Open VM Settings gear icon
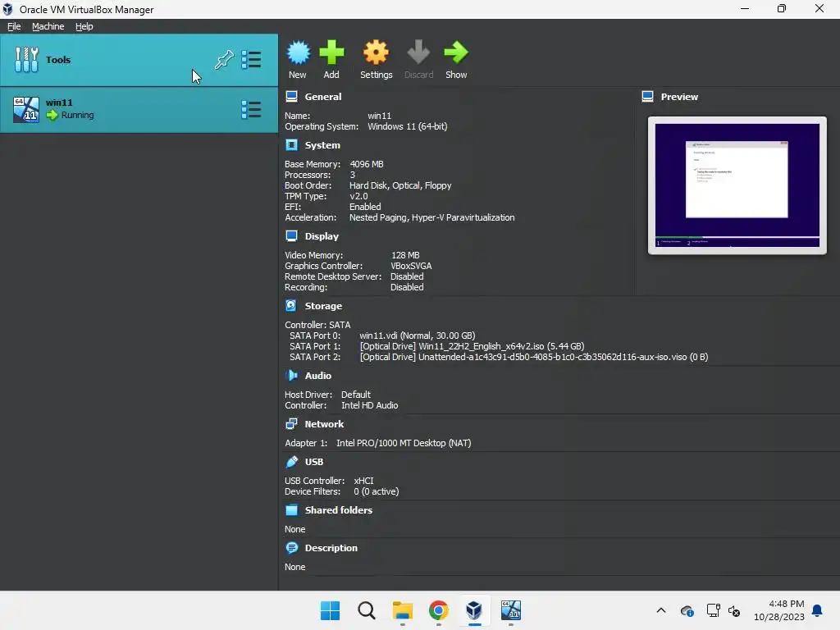This screenshot has height=630, width=840. (x=376, y=52)
